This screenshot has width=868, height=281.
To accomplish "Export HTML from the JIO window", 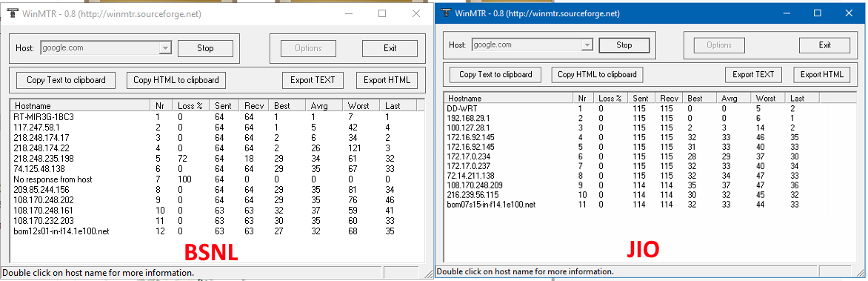I will point(821,74).
